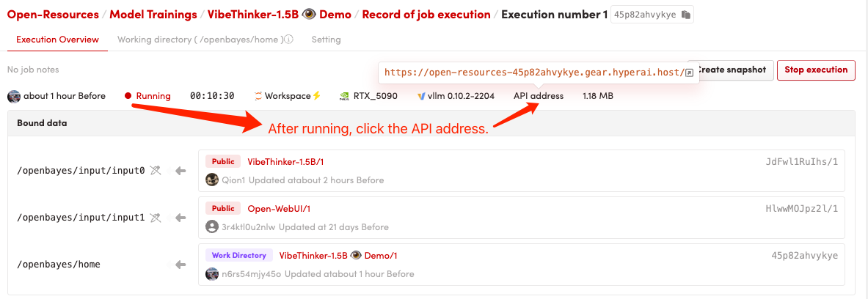This screenshot has height=299, width=868.
Task: Click the NVIDIA RTX_5090 GPU icon
Action: pos(344,96)
